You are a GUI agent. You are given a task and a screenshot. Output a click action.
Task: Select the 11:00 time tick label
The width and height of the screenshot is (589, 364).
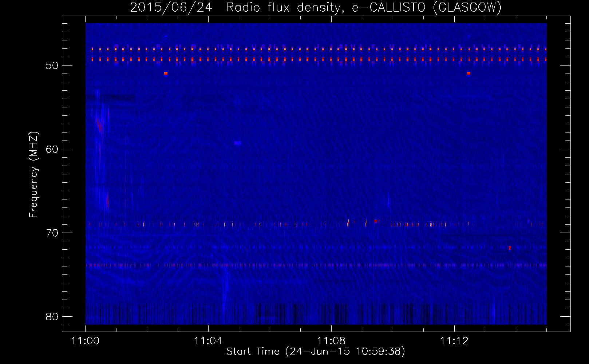(86, 341)
